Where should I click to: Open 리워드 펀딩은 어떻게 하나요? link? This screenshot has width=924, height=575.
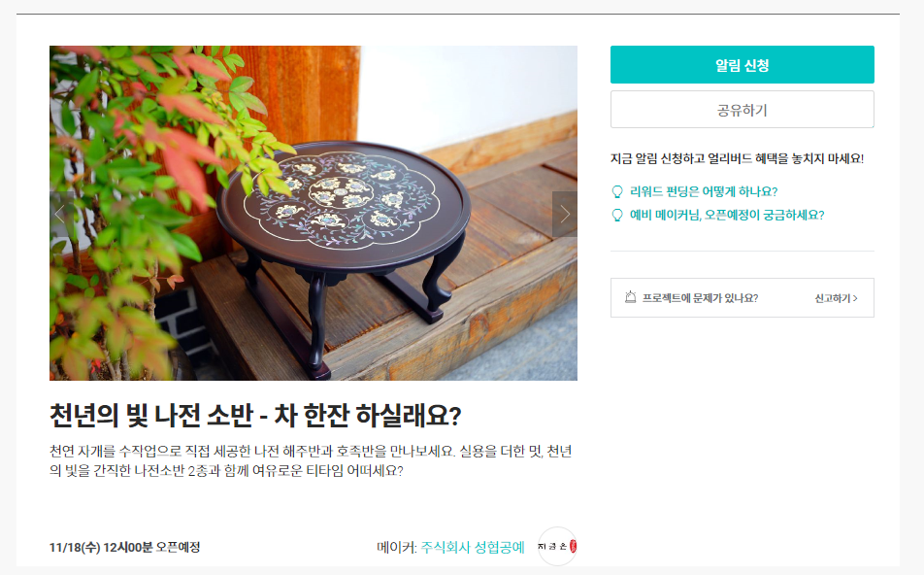704,191
